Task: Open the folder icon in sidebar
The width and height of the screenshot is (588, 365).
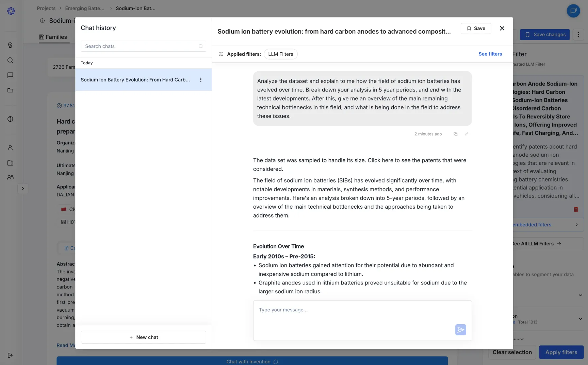Action: (x=10, y=90)
